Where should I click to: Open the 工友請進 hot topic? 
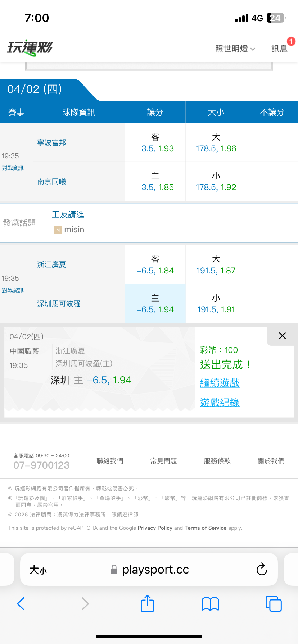point(68,215)
